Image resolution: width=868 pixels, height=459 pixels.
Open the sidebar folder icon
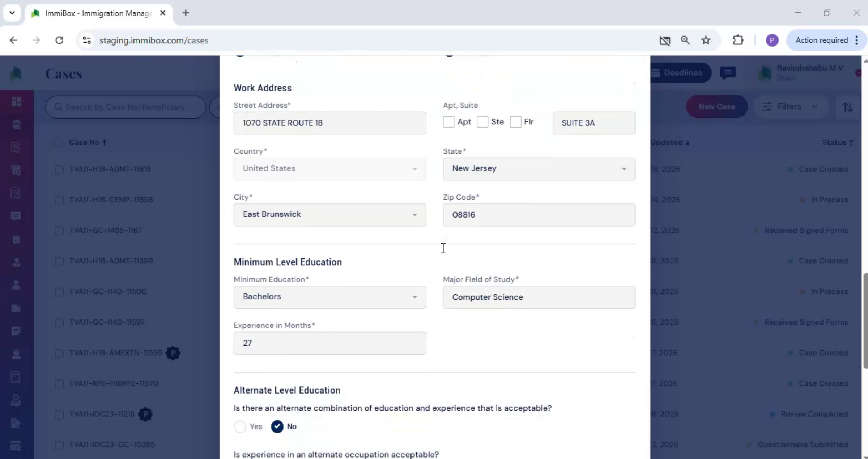coord(16,308)
